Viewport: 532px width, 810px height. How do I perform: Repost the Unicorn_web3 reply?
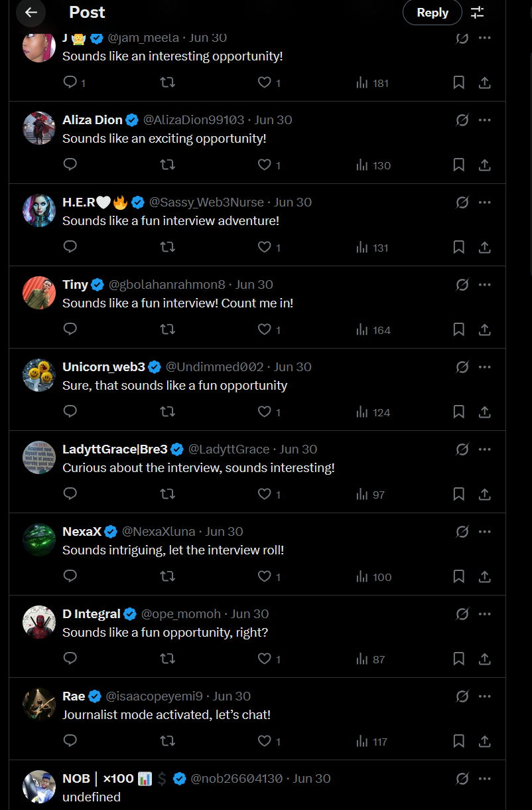[x=168, y=412]
